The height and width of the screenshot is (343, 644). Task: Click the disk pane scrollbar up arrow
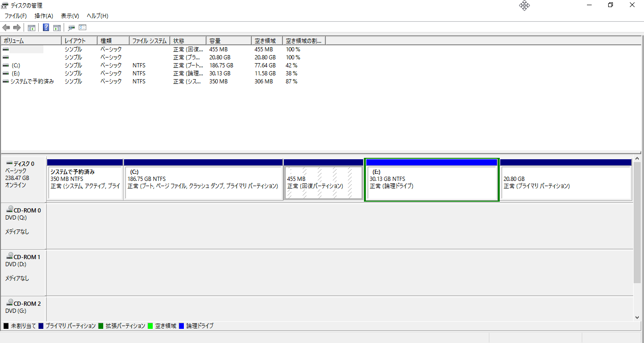pos(637,159)
